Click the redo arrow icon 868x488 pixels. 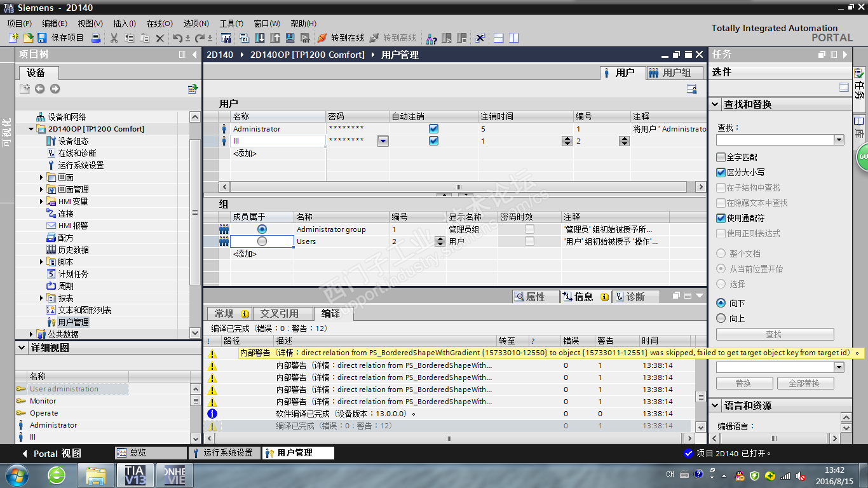click(200, 38)
